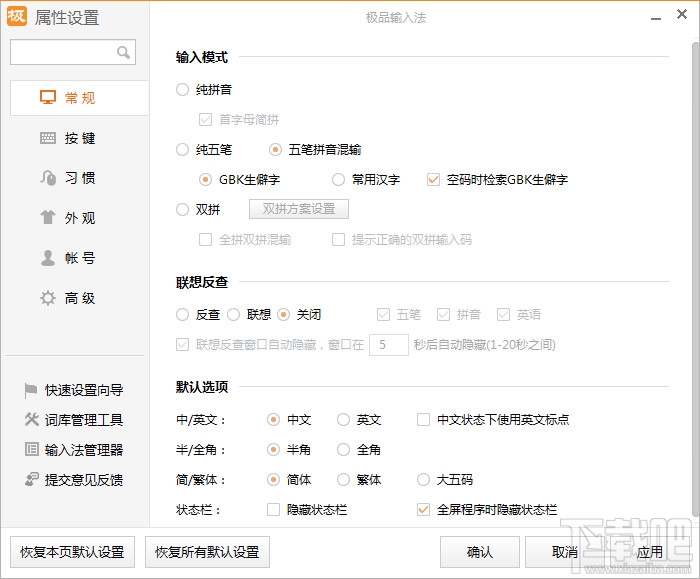Select 双拼 input mode
This screenshot has height=579, width=700.
[182, 209]
